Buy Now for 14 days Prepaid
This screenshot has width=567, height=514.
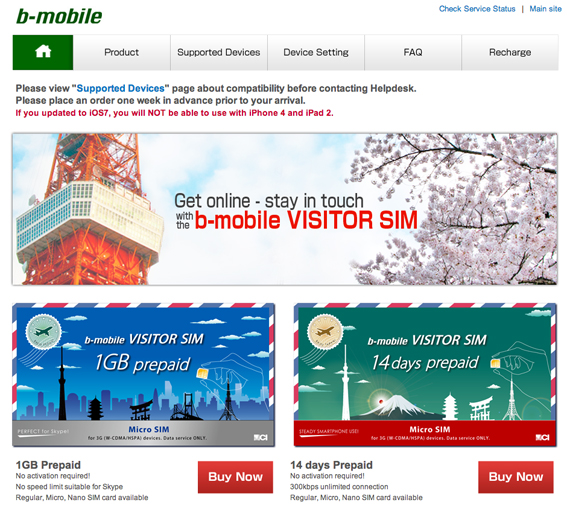pyautogui.click(x=516, y=477)
